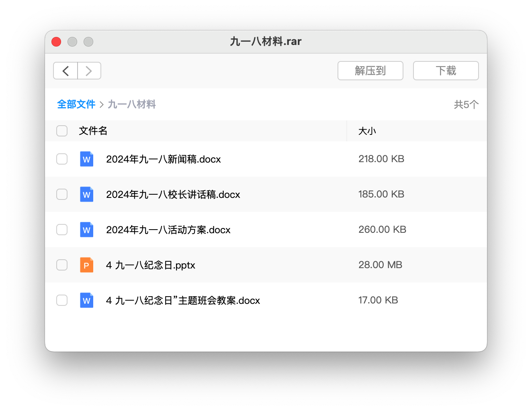Image resolution: width=532 pixels, height=411 pixels.
Task: Select file name 2024年九一八校长讲话稿.docx
Action: click(x=173, y=195)
